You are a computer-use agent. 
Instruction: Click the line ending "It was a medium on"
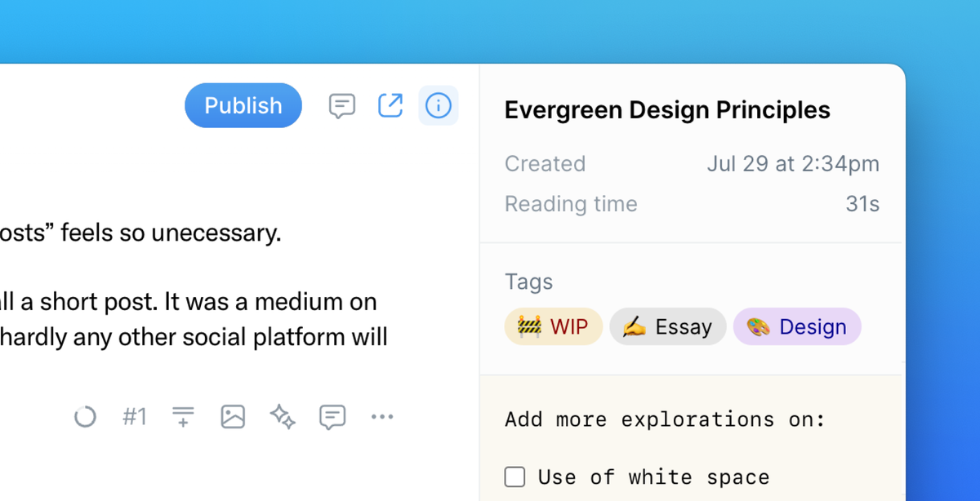click(189, 302)
